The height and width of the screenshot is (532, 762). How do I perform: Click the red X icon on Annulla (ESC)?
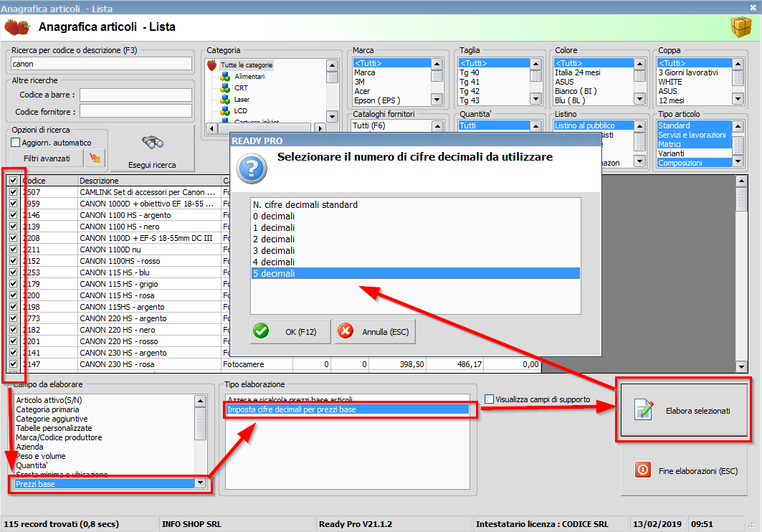(346, 331)
